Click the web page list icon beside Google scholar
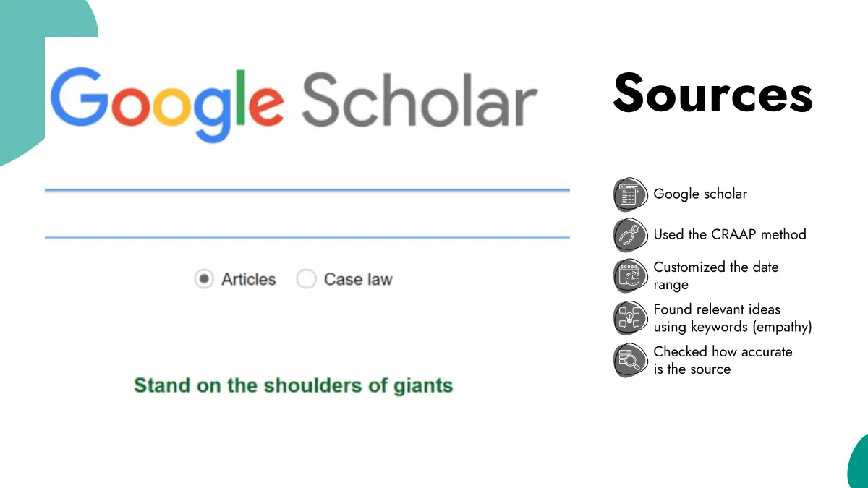This screenshot has width=868, height=488. click(x=629, y=194)
